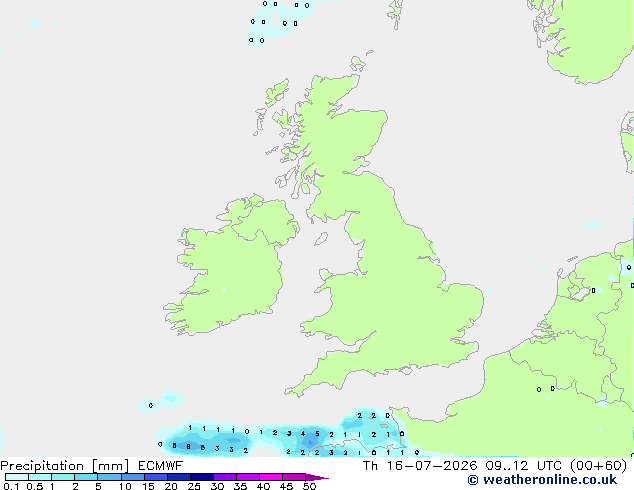Select the 5–10 mm legend color swatch
This screenshot has width=634, height=490.
[x=109, y=477]
